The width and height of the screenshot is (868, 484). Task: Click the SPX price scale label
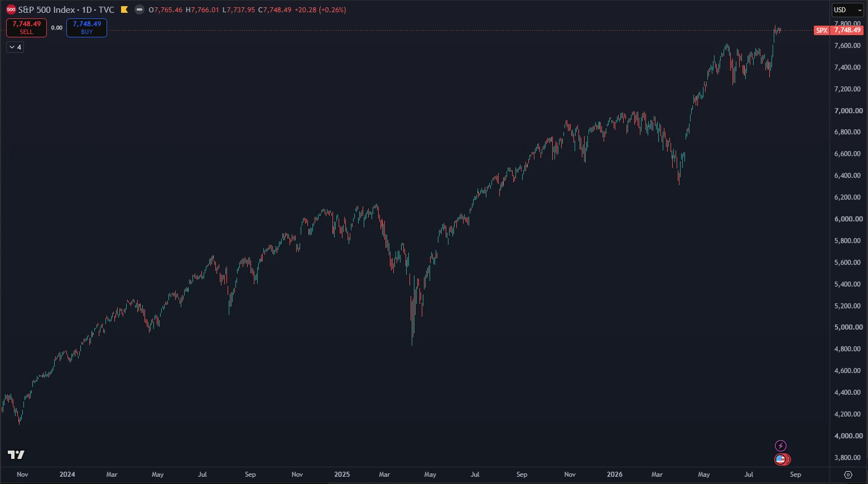pyautogui.click(x=822, y=31)
